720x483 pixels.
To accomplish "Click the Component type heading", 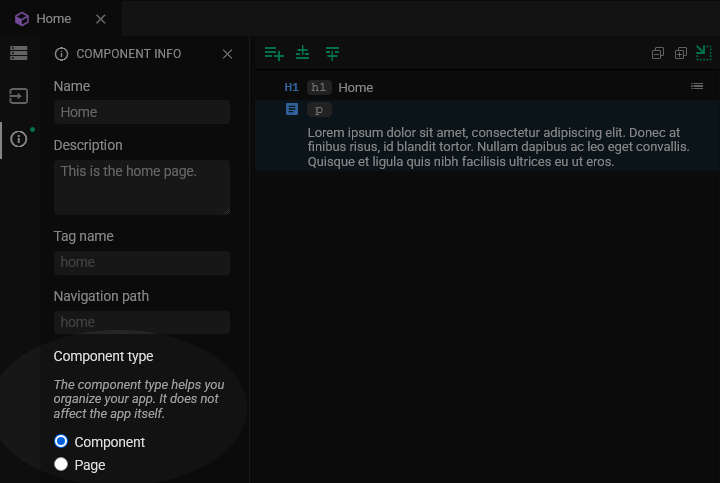I will [x=103, y=356].
